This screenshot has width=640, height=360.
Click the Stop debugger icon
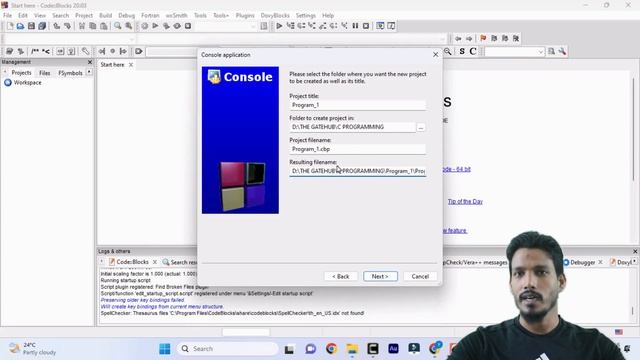pyautogui.click(x=366, y=26)
